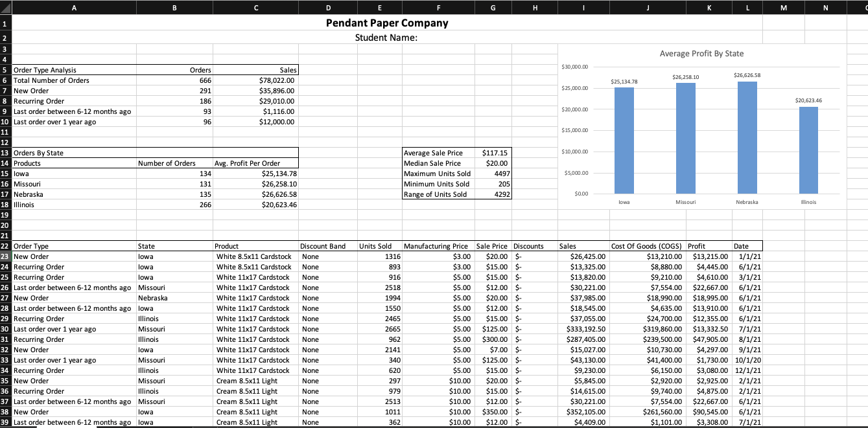Select row 5 header

pyautogui.click(x=6, y=70)
